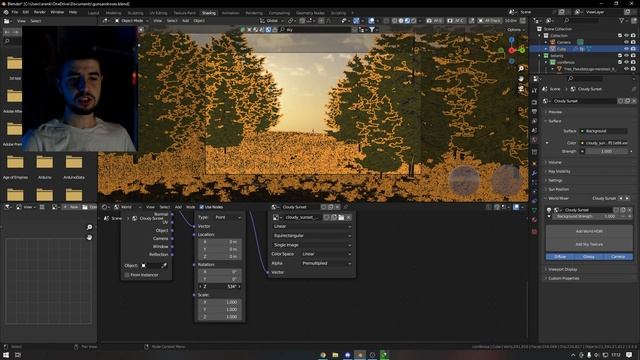
Task: Switch to the Geometry Nodes workspace tab
Action: [310, 13]
